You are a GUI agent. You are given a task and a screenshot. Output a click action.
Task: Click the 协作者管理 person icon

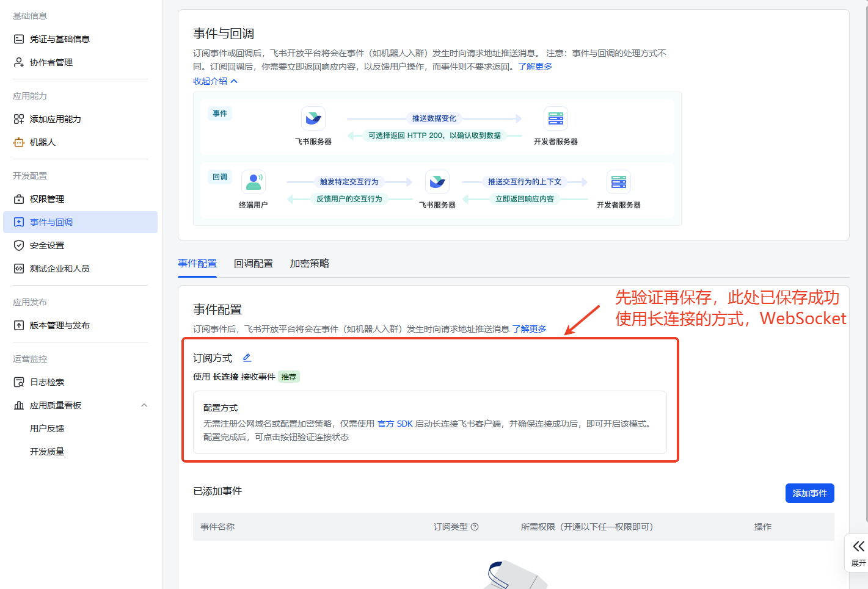[x=19, y=62]
